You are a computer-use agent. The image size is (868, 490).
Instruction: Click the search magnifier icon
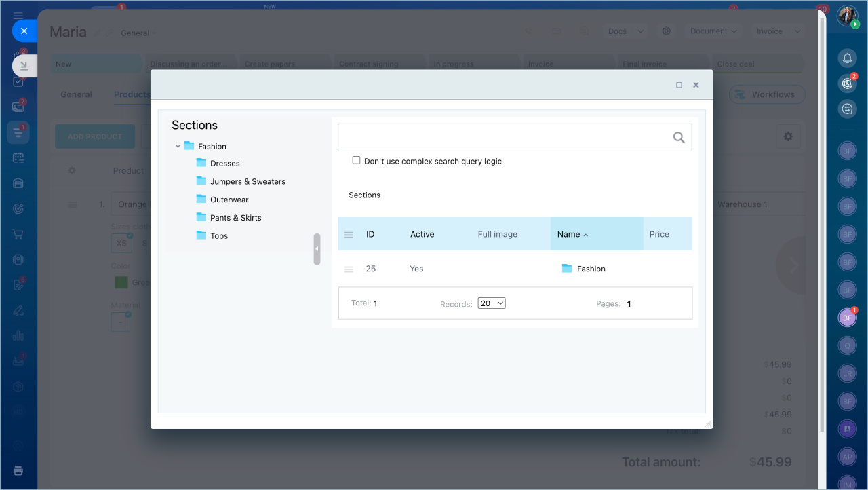pyautogui.click(x=678, y=138)
